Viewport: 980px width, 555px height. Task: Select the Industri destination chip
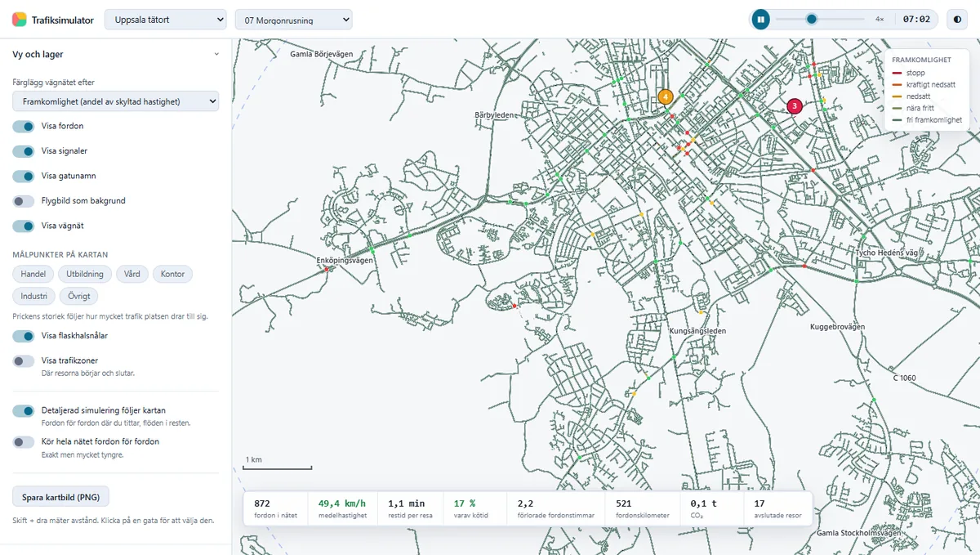[34, 296]
